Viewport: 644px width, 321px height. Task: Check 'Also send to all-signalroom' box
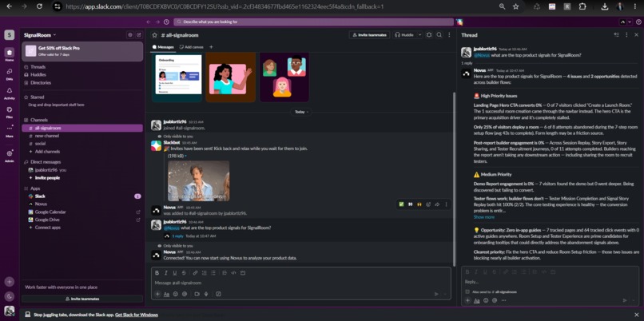pos(467,292)
